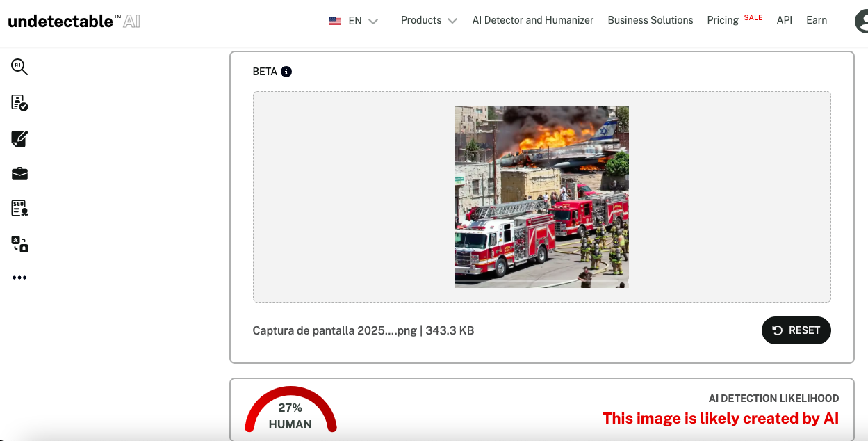The height and width of the screenshot is (441, 868).
Task: Open the Pricing page
Action: click(723, 20)
